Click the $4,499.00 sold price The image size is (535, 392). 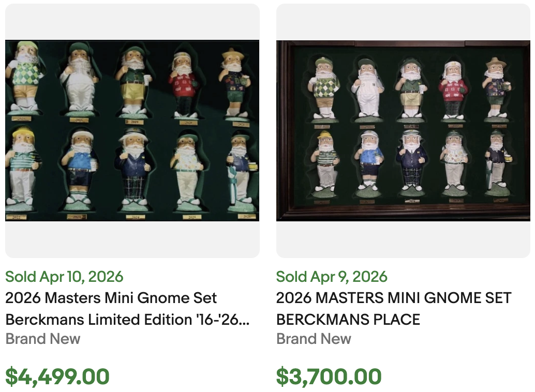tap(57, 376)
